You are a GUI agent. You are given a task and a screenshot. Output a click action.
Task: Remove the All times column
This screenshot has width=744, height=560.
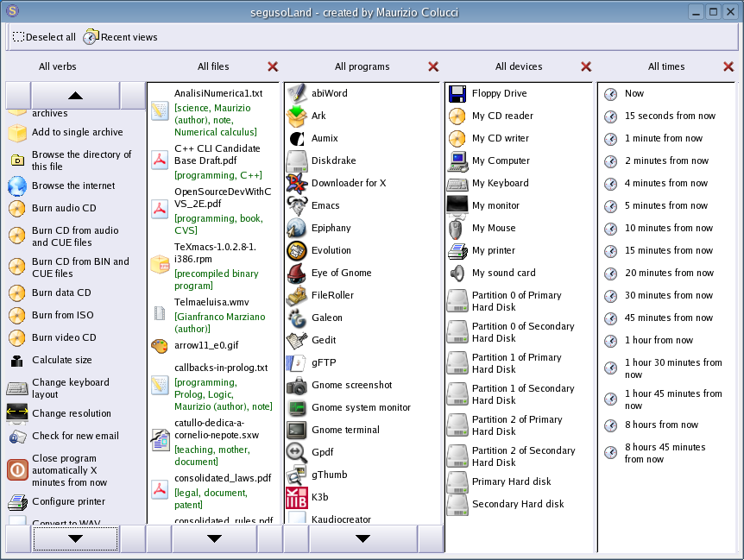(728, 66)
